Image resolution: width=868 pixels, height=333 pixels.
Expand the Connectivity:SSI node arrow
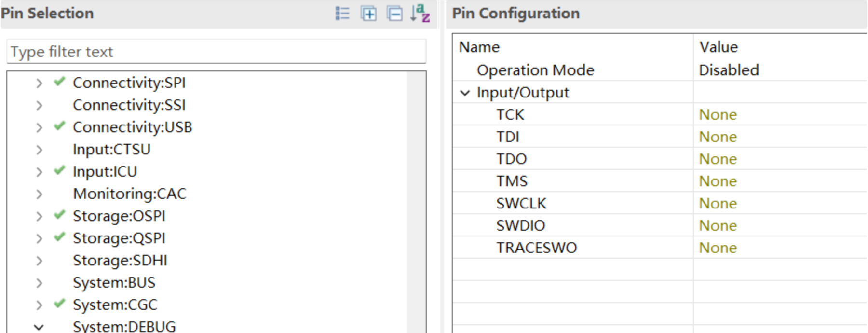click(x=39, y=105)
